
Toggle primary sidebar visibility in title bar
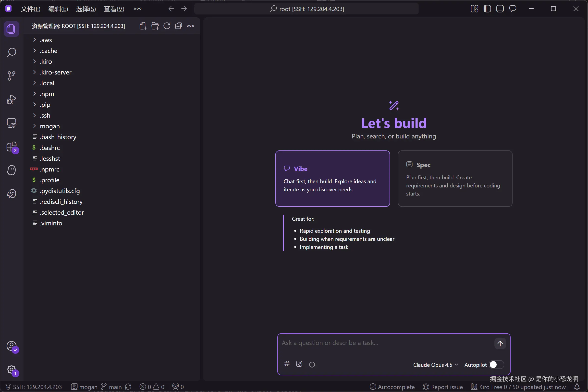click(x=487, y=9)
